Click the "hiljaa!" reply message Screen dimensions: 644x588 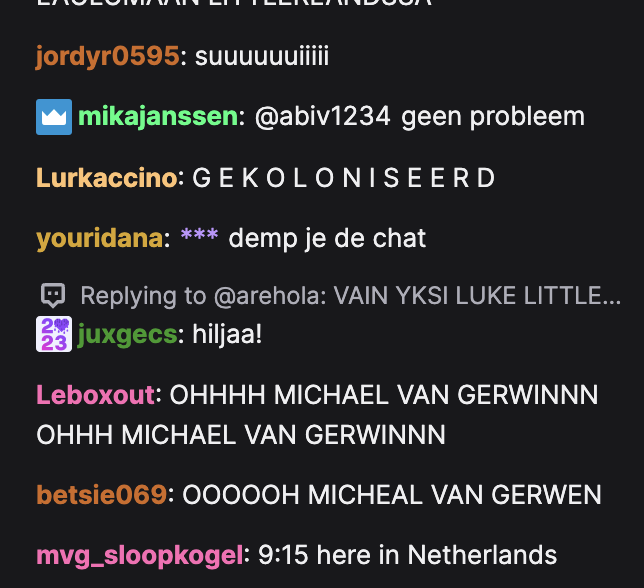pos(227,335)
